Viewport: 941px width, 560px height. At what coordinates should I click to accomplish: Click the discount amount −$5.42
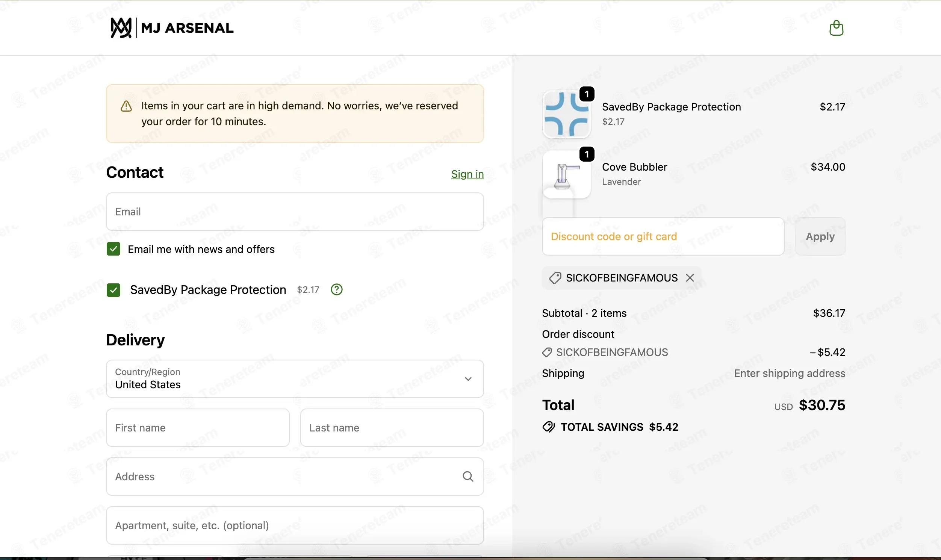click(828, 352)
